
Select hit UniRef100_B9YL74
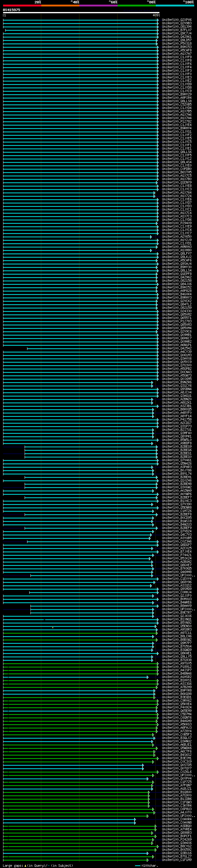[177, 474]
